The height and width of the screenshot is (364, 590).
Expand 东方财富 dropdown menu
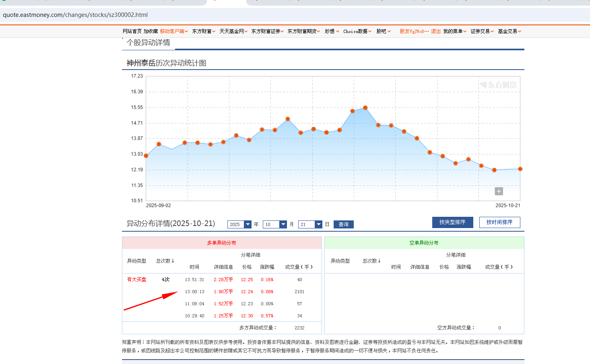tap(204, 31)
